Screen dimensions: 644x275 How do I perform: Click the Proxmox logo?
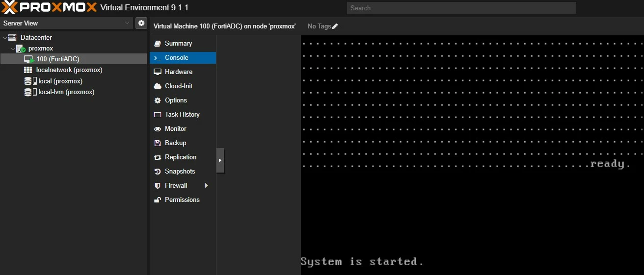point(50,7)
